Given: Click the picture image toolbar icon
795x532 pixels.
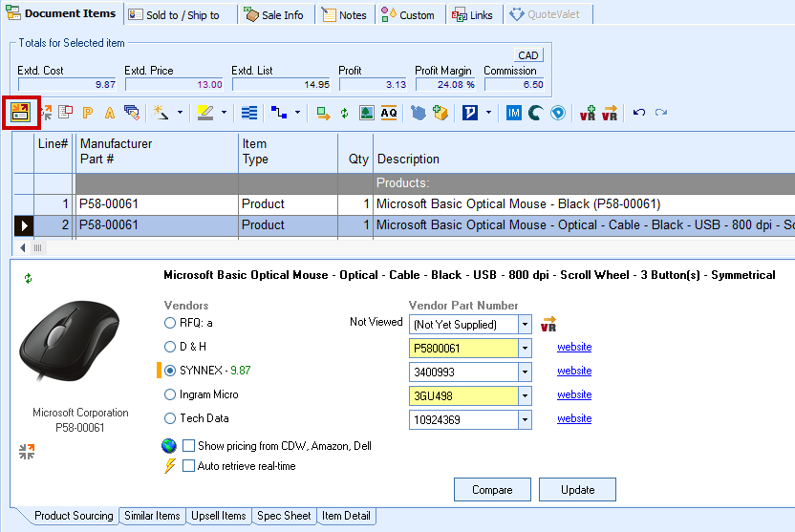Looking at the screenshot, I should point(367,113).
